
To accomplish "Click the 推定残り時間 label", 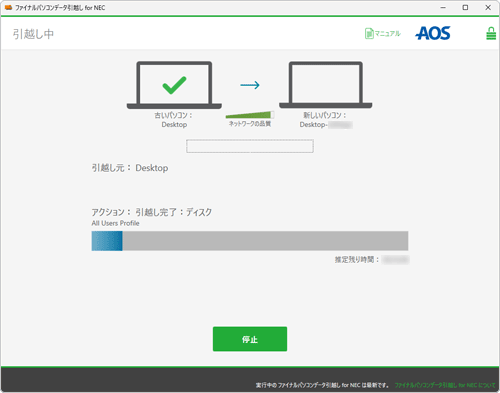I will click(x=357, y=259).
